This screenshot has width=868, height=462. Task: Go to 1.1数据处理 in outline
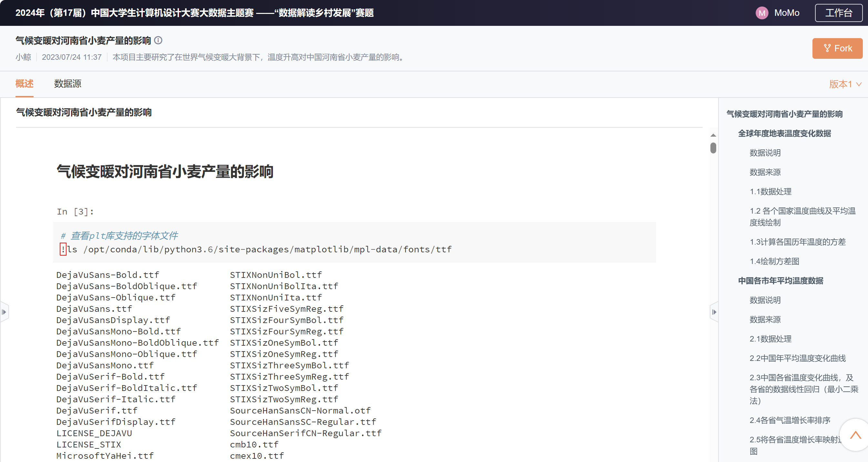tap(770, 192)
